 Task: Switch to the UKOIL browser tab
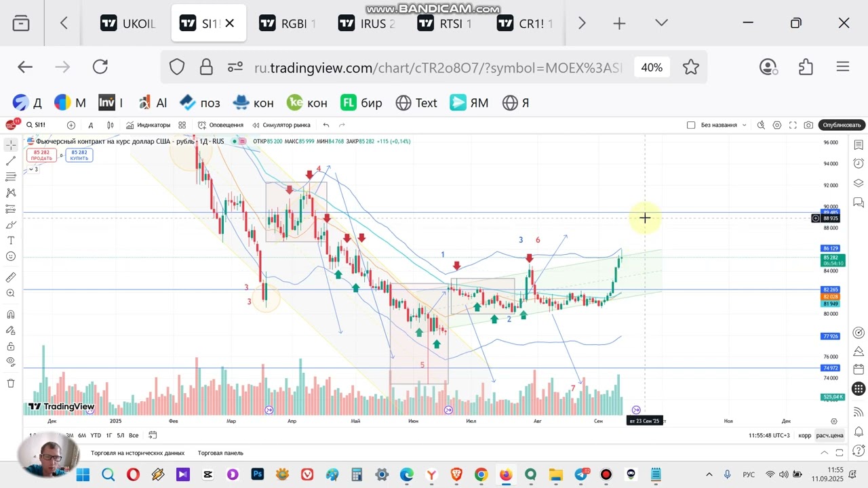(x=127, y=24)
